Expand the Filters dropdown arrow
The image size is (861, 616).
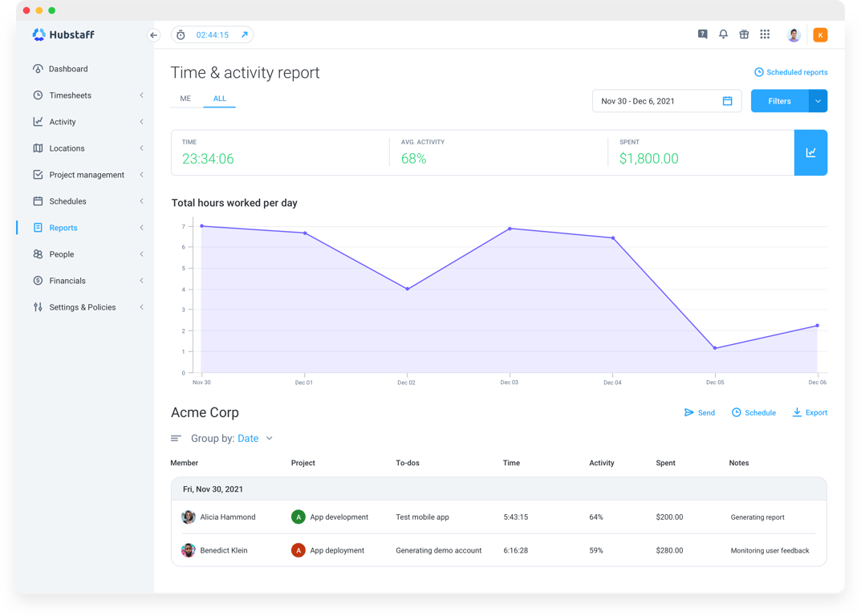[818, 101]
